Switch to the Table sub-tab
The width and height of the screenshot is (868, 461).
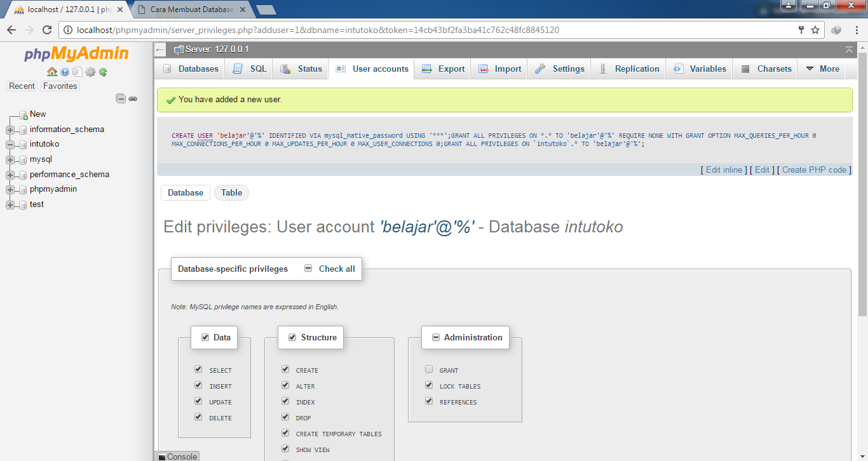[231, 193]
